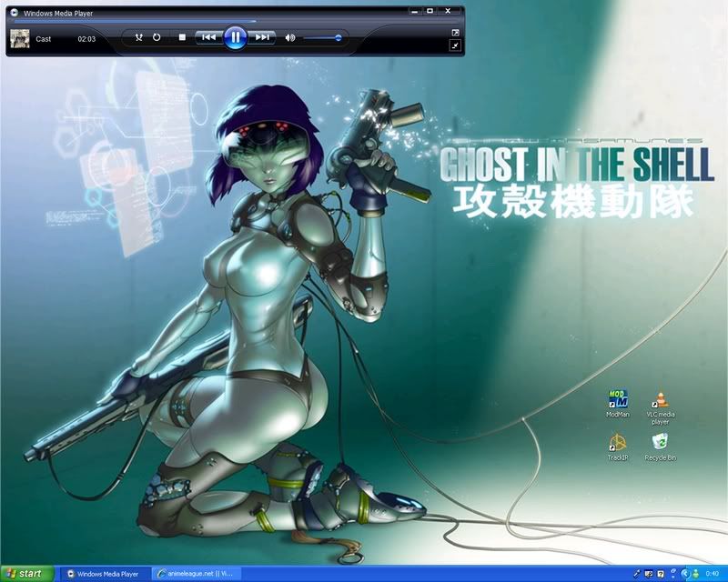
Task: Toggle repeat mode
Action: tap(157, 38)
